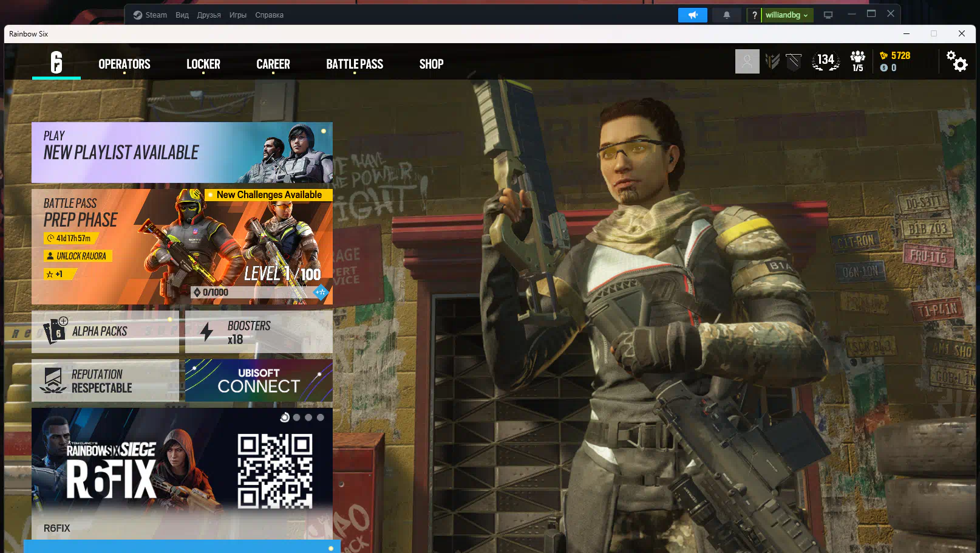Close the Rainbow Six window
The width and height of the screenshot is (980, 553).
pyautogui.click(x=962, y=34)
